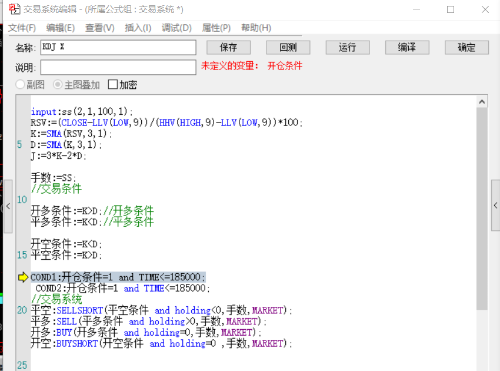500x371 pixels.
Task: Click the line D:=SMA(K,3,1);
Action: click(x=66, y=144)
